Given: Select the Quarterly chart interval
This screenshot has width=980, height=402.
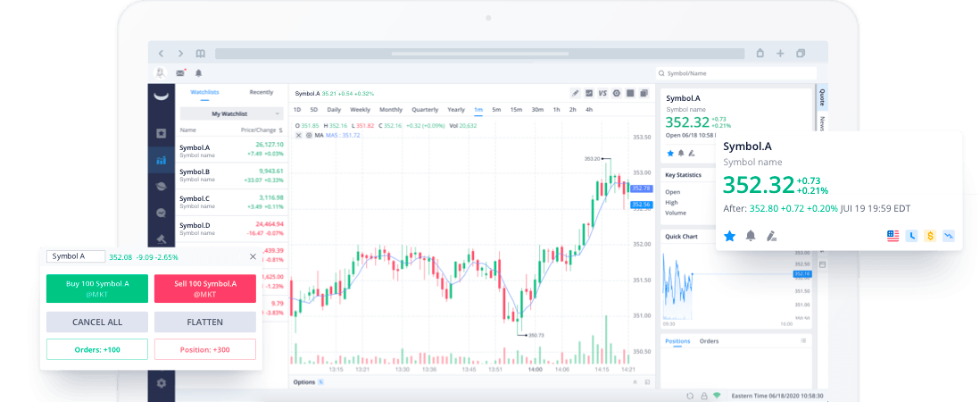Looking at the screenshot, I should [x=425, y=109].
